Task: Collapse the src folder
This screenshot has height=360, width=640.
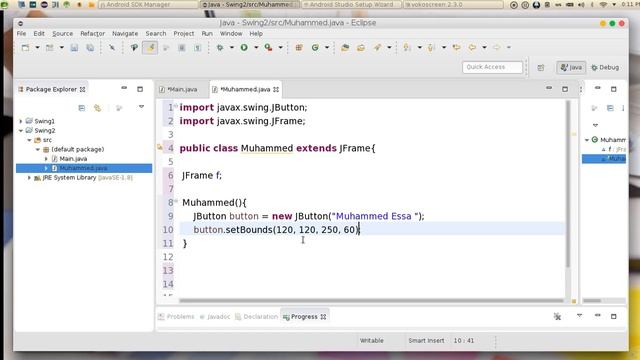Action: [29, 140]
